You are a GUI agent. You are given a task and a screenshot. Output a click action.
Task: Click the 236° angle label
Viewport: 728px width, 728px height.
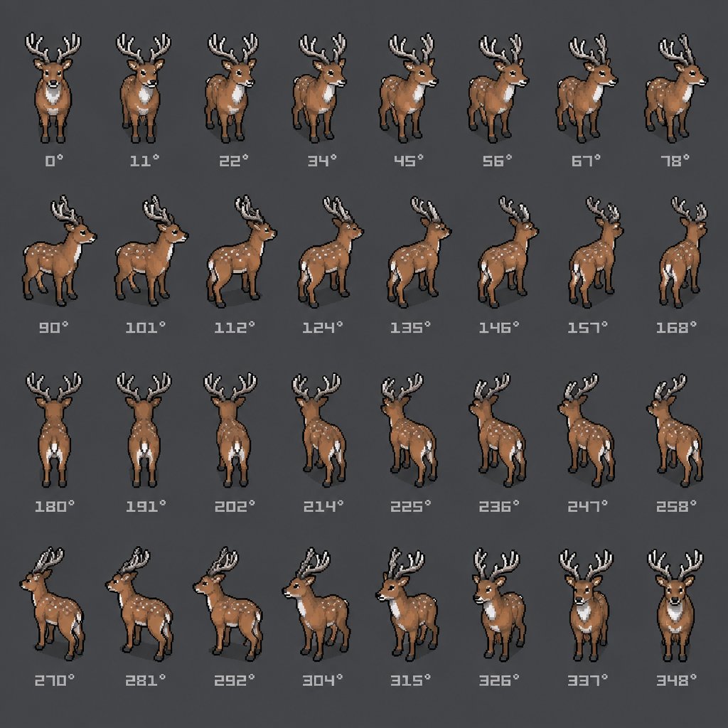(x=500, y=506)
